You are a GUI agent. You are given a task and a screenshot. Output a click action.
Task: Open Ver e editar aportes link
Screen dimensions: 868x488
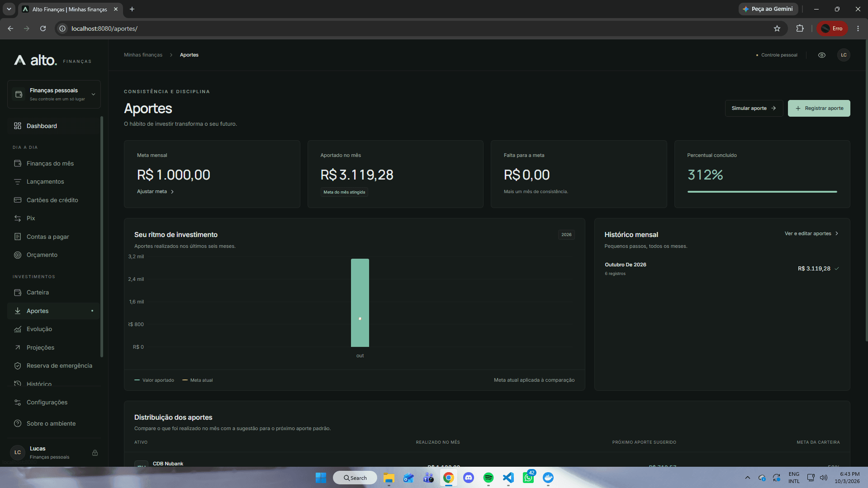(x=811, y=234)
